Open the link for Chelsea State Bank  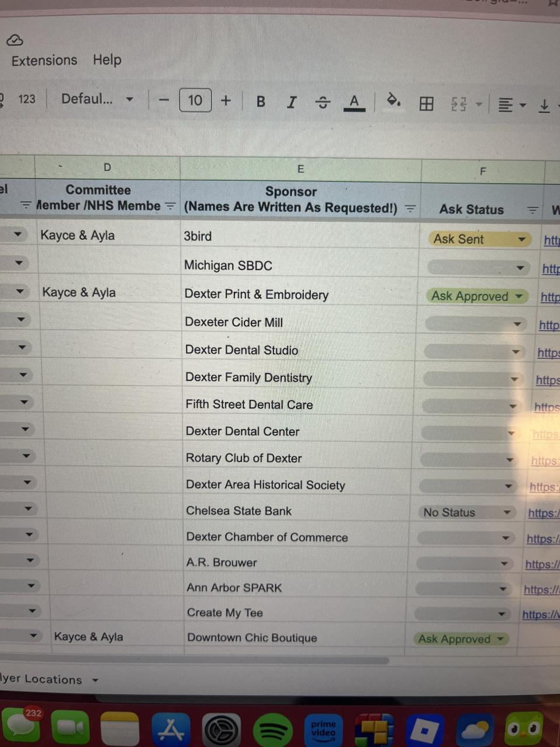tap(544, 513)
